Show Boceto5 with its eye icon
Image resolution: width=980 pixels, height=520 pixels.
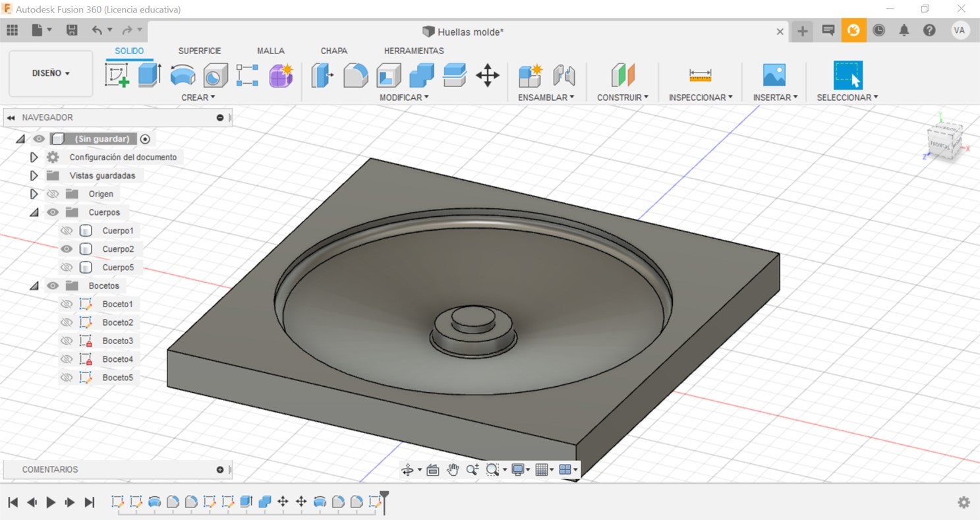point(67,378)
